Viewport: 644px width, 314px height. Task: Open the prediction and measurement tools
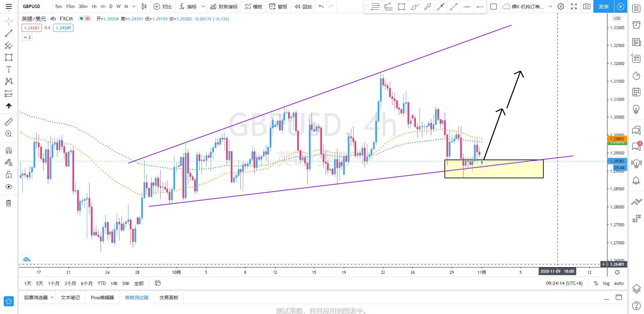tap(9, 93)
